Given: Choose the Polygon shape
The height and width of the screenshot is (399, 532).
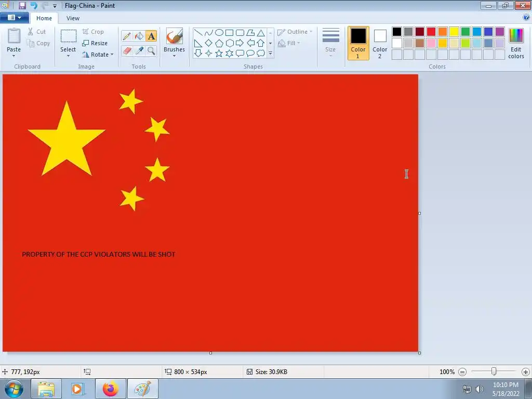Looking at the screenshot, I should (250, 33).
